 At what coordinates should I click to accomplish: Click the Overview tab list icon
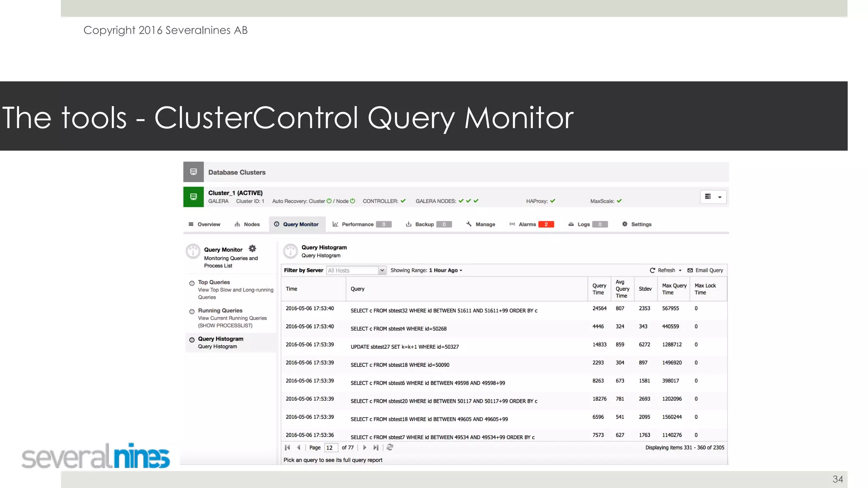tap(191, 224)
